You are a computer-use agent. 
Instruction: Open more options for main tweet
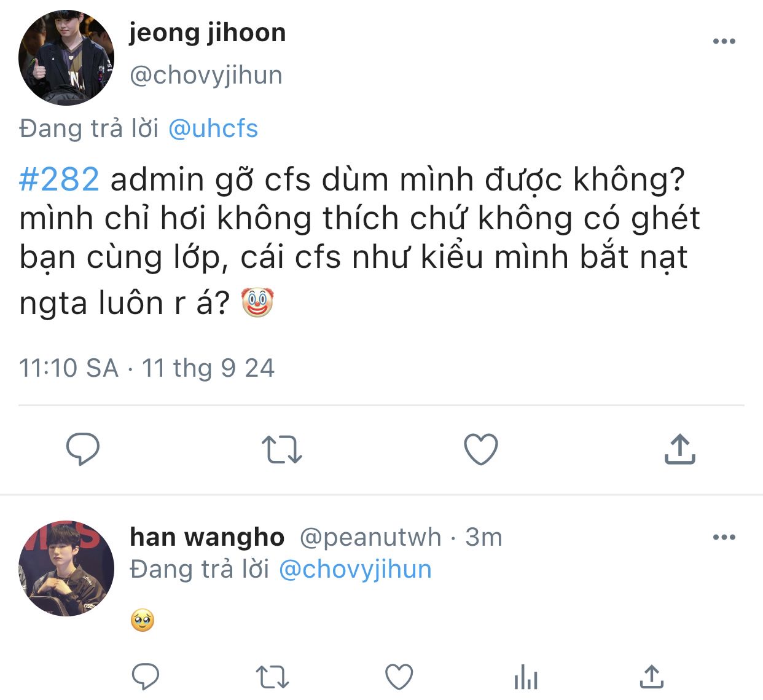tap(724, 41)
